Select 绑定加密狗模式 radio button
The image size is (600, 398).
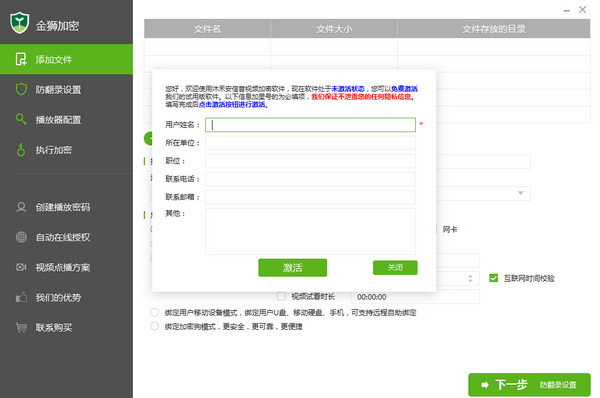click(x=154, y=326)
